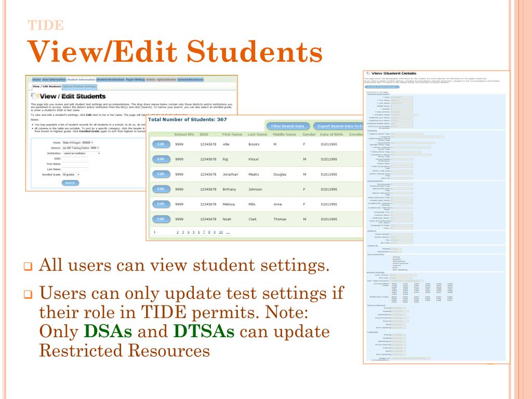Click the View / Edit Students page icon

coord(35,96)
